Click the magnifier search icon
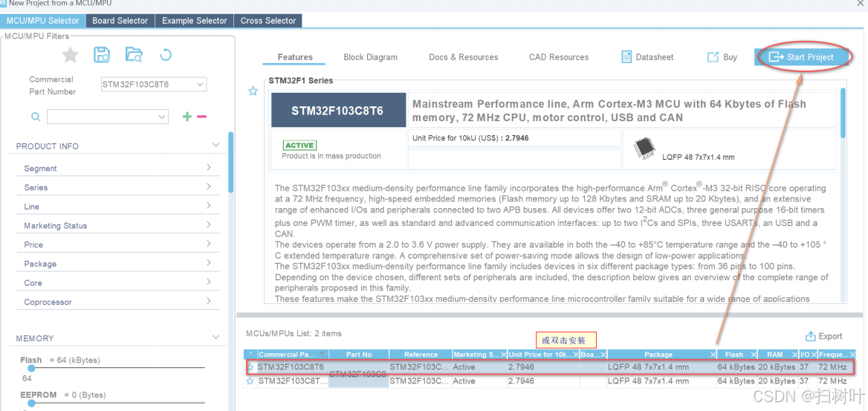The height and width of the screenshot is (411, 868). [x=36, y=117]
